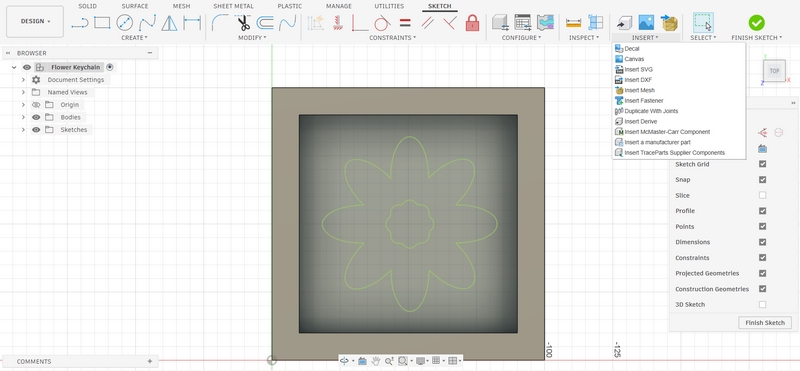Open the CREATE dropdown menu

(x=134, y=38)
